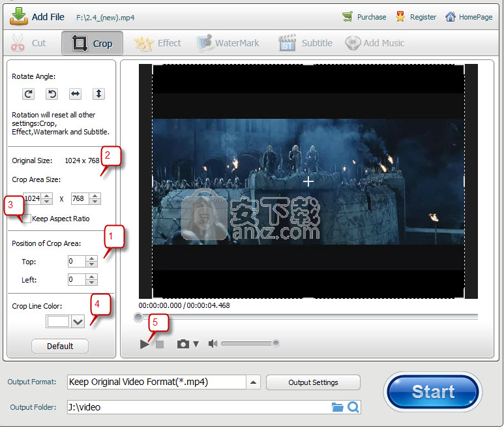Browse for output folder icon

pyautogui.click(x=337, y=407)
